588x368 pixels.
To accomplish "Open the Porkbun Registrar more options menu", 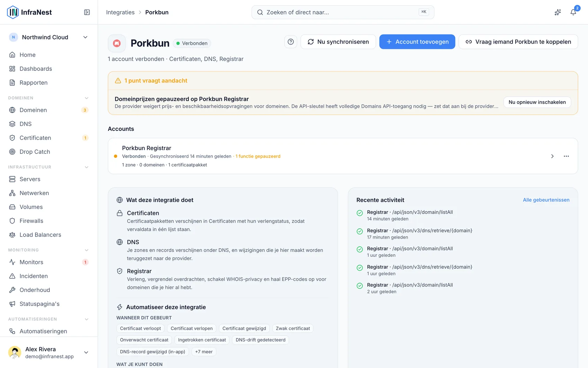I will click(566, 156).
